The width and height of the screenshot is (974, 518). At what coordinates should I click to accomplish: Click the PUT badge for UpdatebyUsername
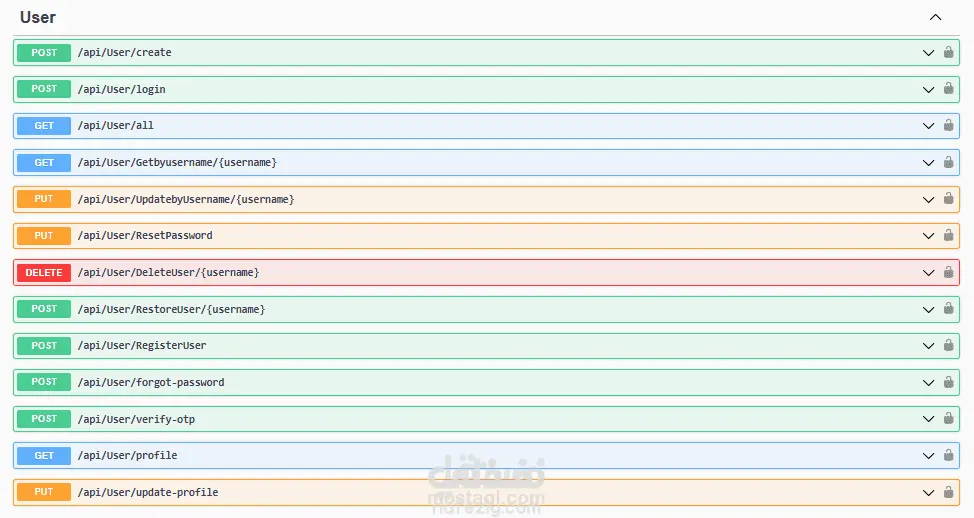click(43, 199)
